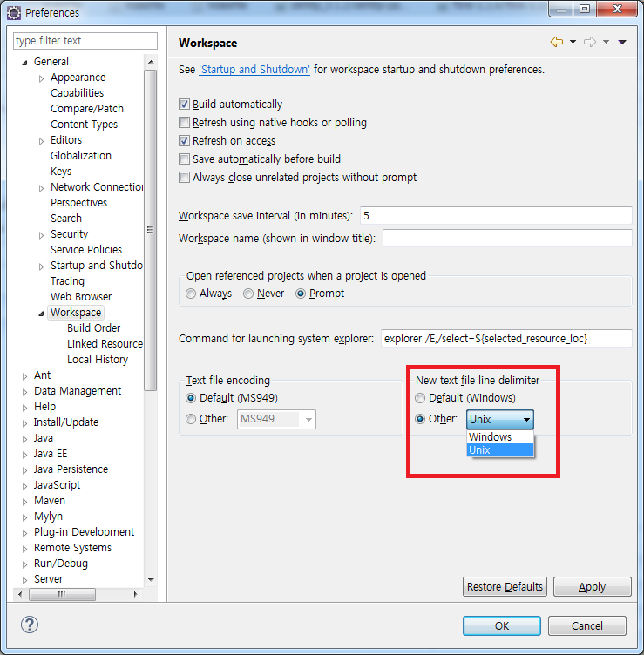
Task: Click the Cancel button
Action: click(x=586, y=625)
